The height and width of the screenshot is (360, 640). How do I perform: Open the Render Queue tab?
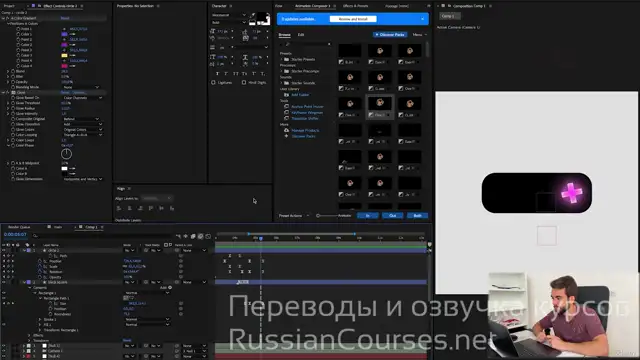tap(19, 227)
